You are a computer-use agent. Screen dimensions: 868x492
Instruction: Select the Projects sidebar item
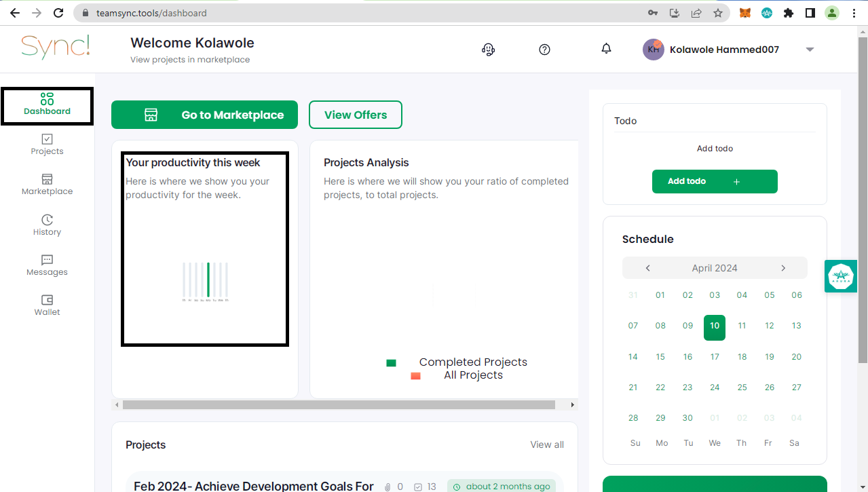pos(47,144)
